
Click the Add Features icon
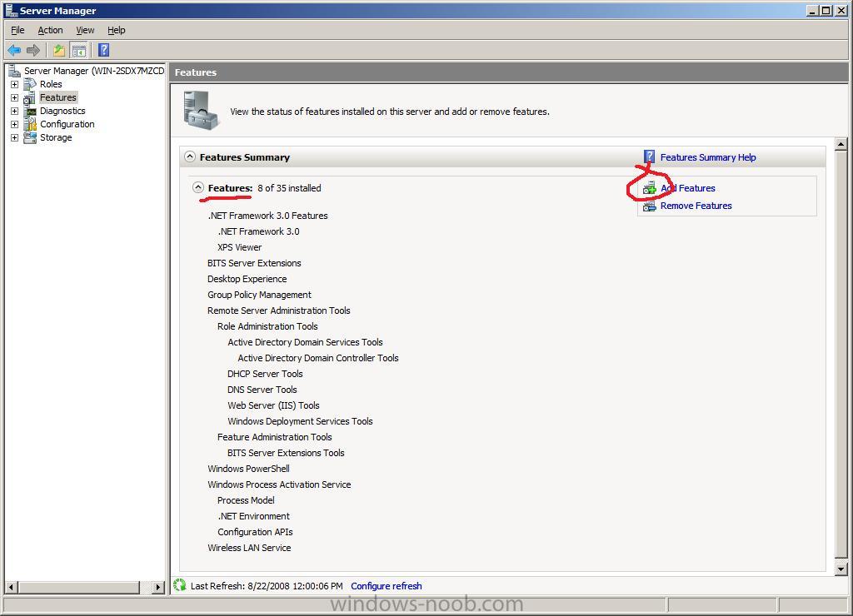tap(650, 189)
